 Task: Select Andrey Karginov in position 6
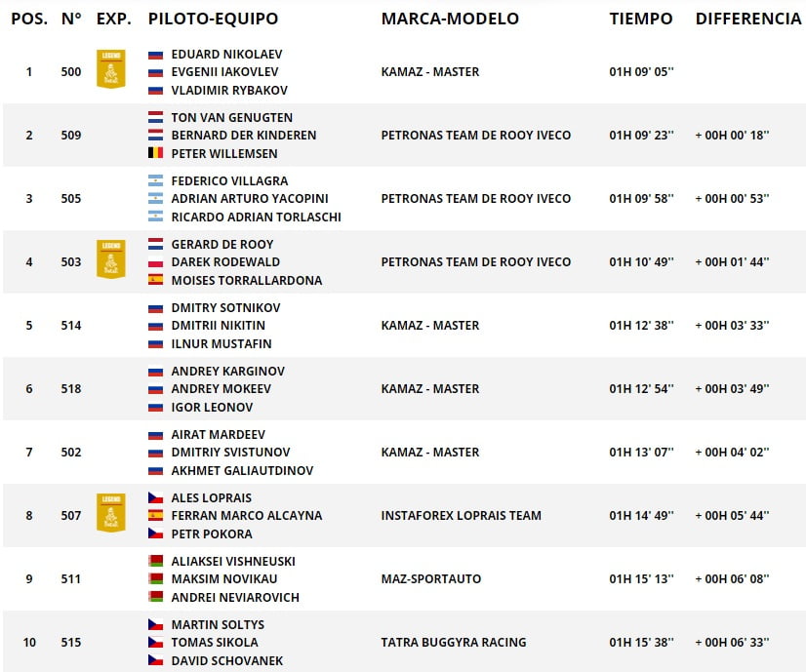coord(227,371)
